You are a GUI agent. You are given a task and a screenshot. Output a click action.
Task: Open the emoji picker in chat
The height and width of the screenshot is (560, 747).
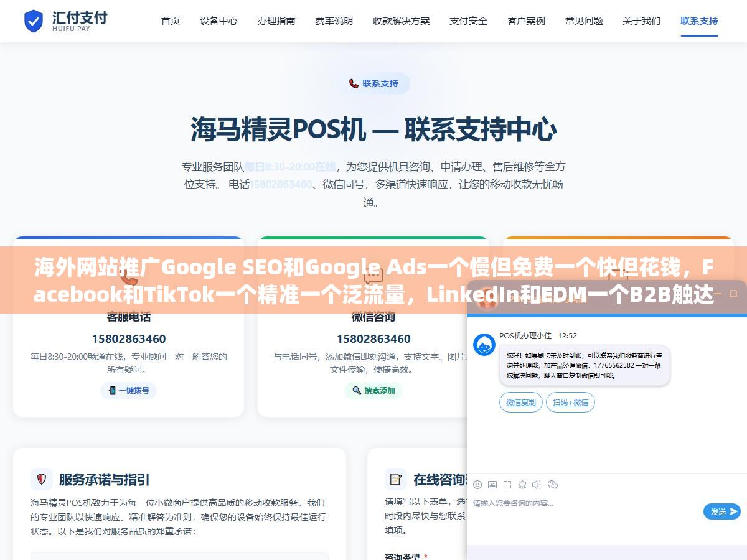(x=477, y=485)
